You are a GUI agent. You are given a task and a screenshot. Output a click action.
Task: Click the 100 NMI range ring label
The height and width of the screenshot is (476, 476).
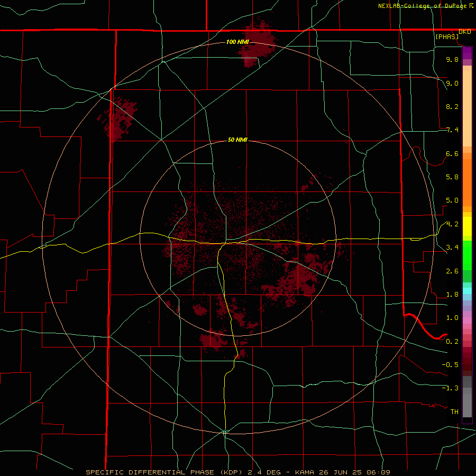pos(237,42)
